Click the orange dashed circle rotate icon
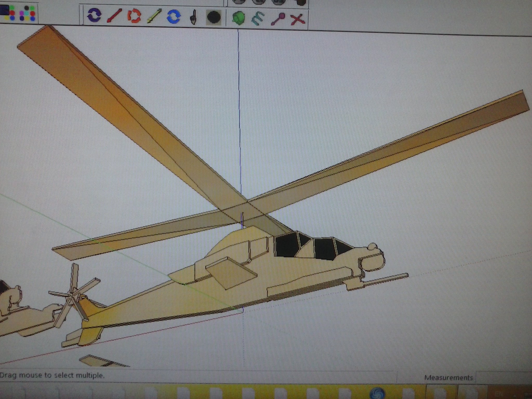532x399 pixels. (x=134, y=16)
